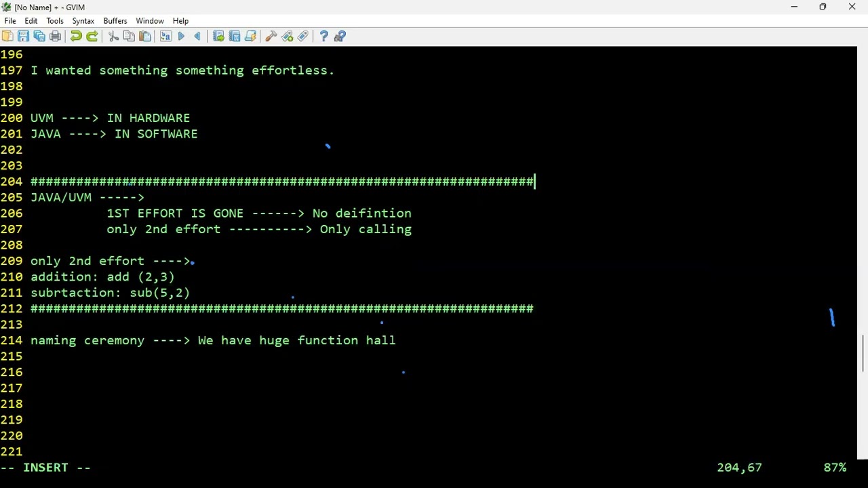This screenshot has height=488, width=868.
Task: Click the cursor position '204,67' in status
Action: tap(739, 468)
